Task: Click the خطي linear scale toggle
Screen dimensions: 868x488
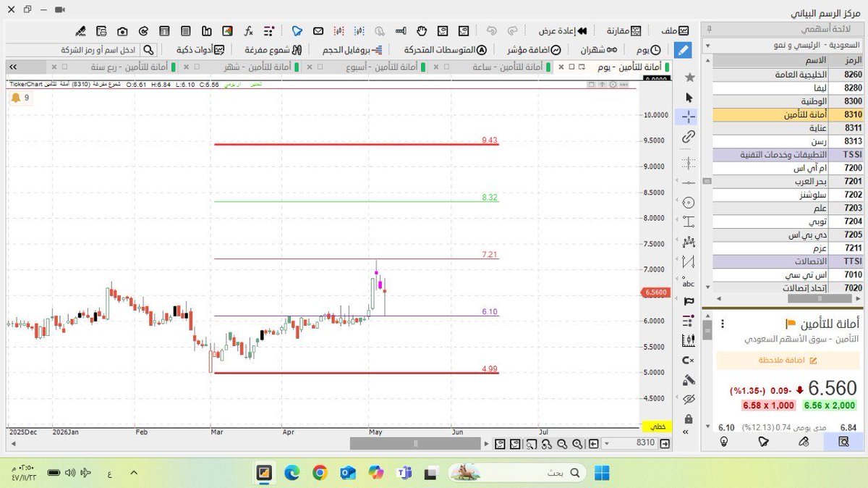Action: 657,426
